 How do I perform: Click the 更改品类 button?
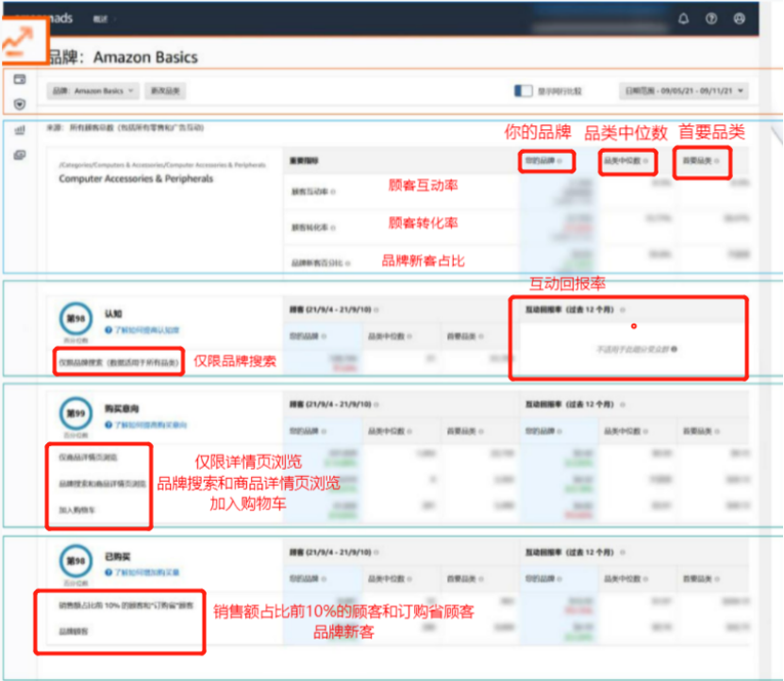click(165, 91)
